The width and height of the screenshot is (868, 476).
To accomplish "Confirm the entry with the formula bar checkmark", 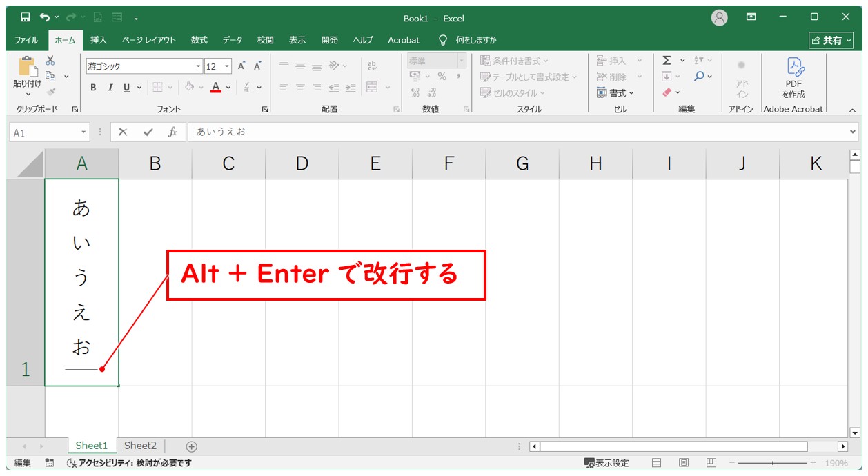I will [148, 132].
